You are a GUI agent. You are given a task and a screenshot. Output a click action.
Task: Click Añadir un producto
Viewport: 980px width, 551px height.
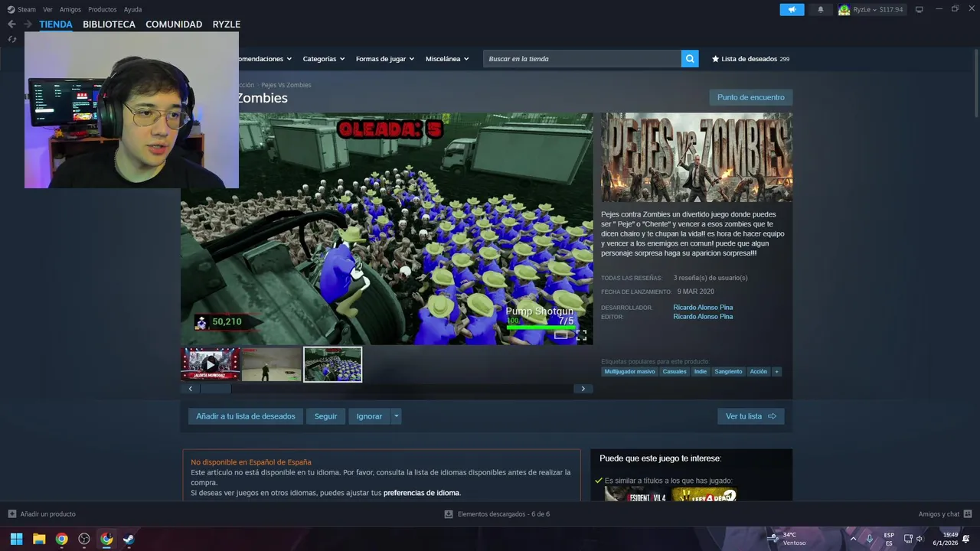pyautogui.click(x=42, y=514)
